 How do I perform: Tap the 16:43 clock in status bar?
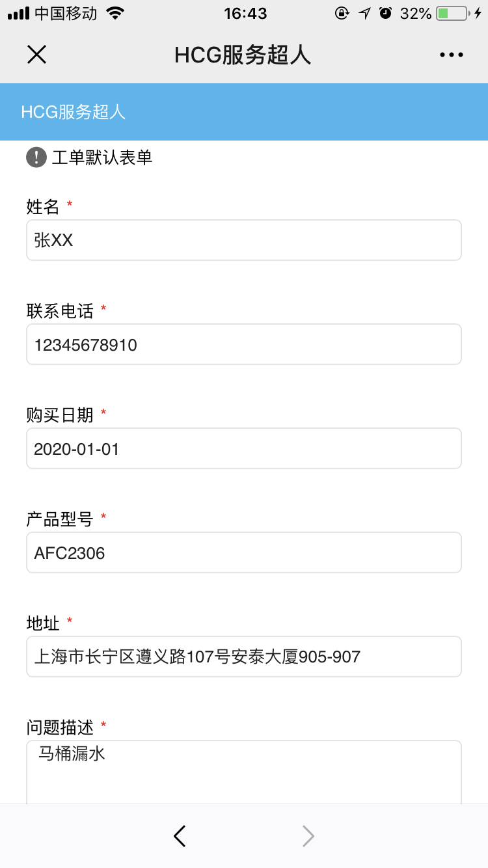245,13
